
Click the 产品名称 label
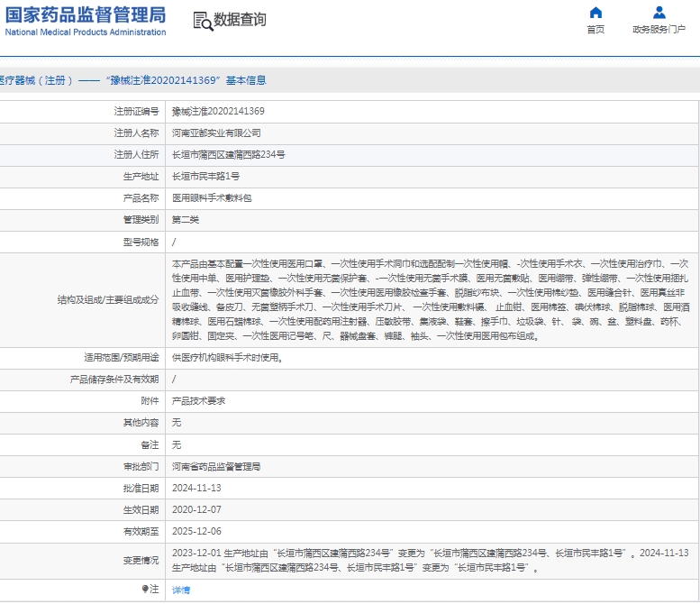(x=141, y=198)
